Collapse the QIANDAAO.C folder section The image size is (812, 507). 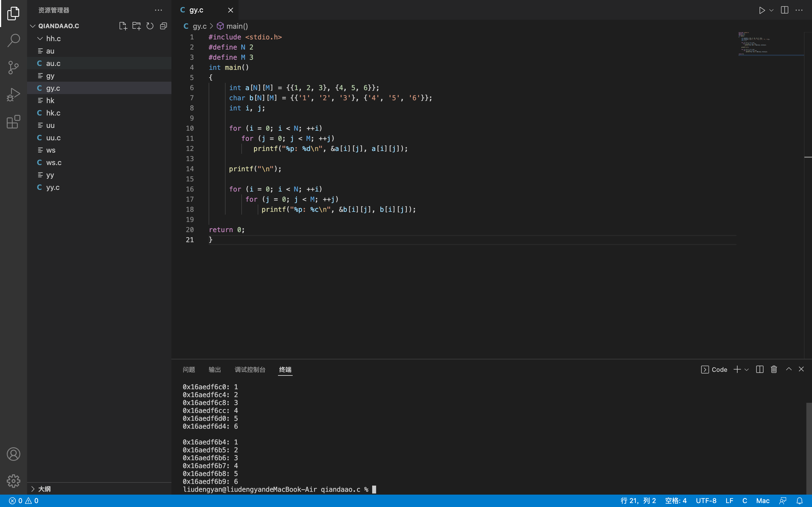tap(33, 26)
